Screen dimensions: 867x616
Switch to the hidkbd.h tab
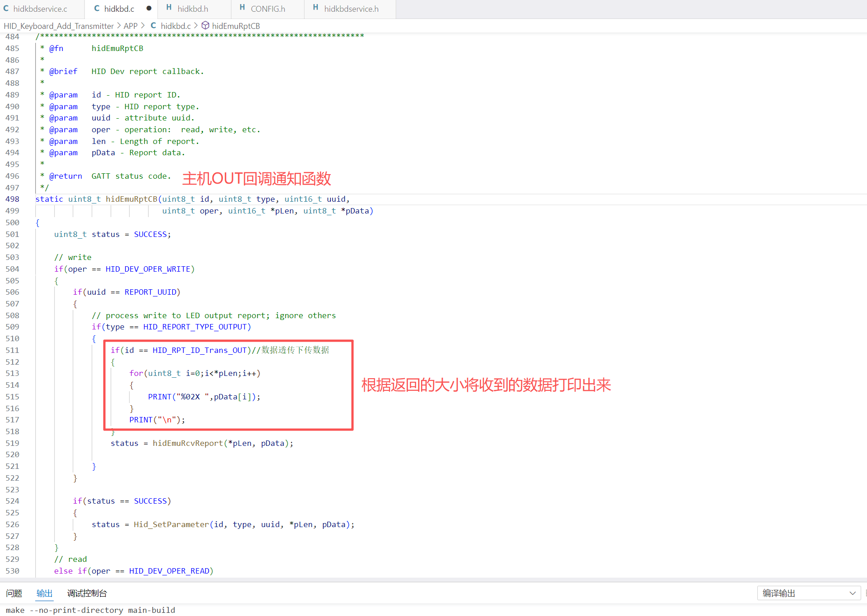pos(193,9)
